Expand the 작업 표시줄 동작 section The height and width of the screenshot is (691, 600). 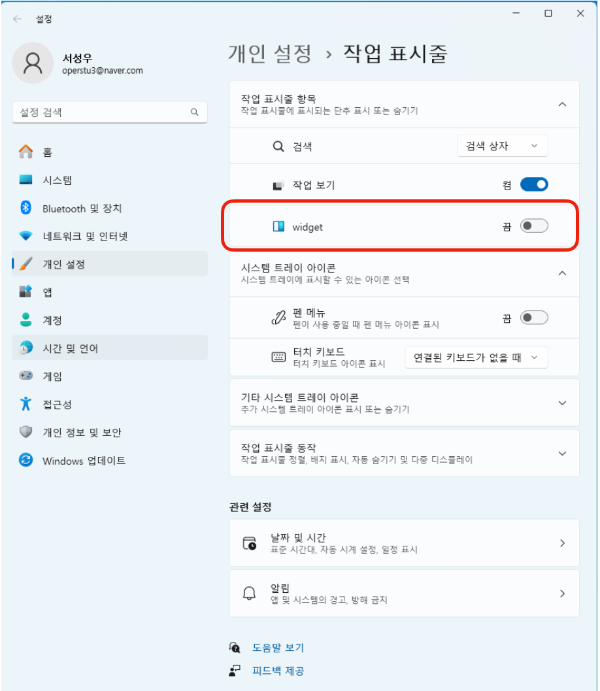(x=562, y=453)
